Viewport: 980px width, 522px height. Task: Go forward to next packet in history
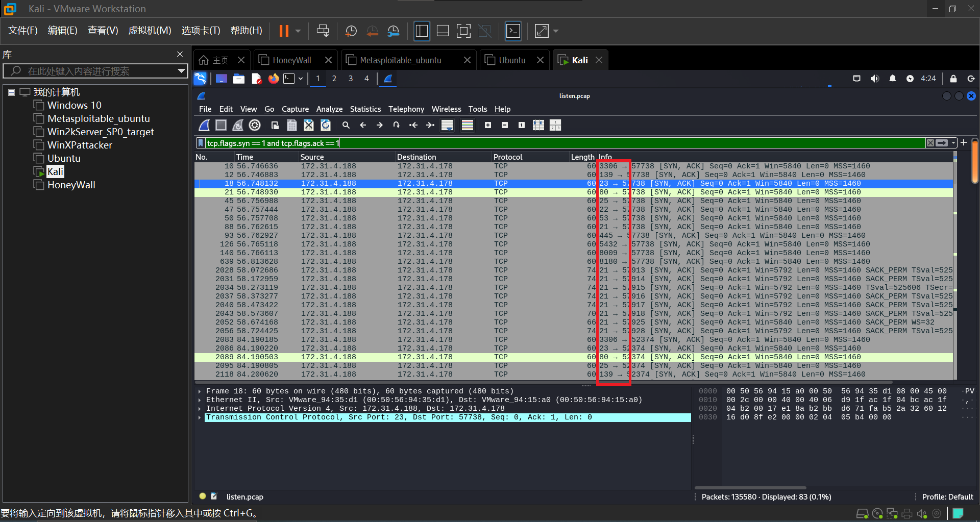click(x=380, y=125)
